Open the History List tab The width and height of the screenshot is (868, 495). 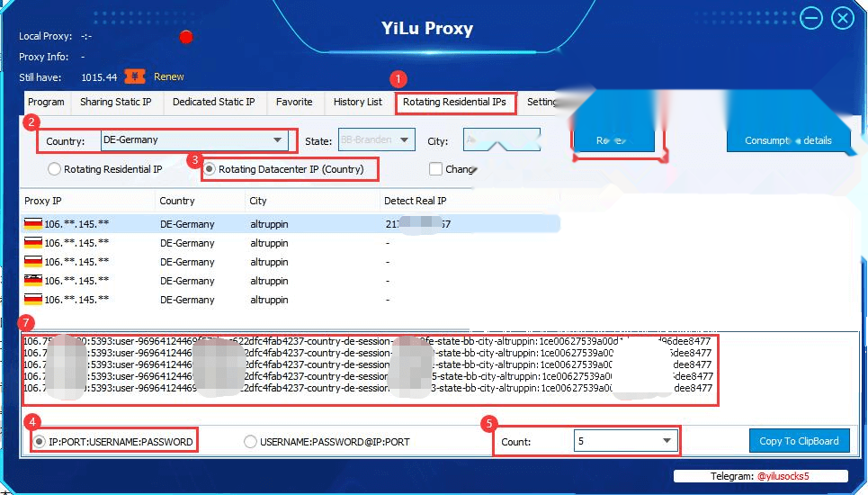point(358,103)
